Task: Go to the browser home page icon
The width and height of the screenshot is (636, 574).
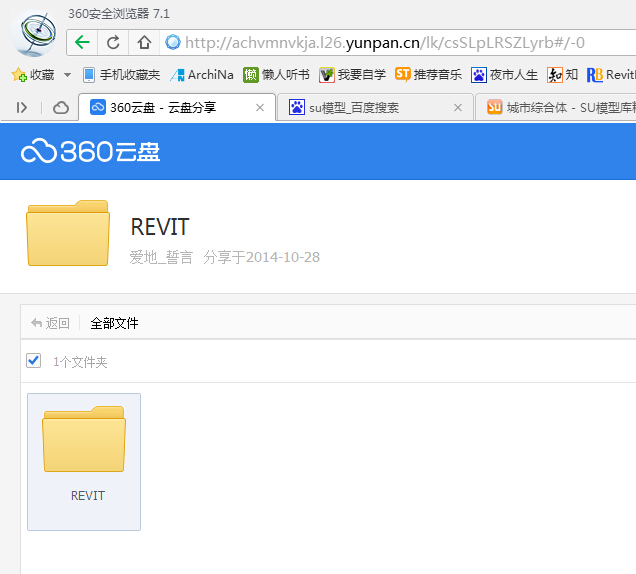Action: [144, 42]
